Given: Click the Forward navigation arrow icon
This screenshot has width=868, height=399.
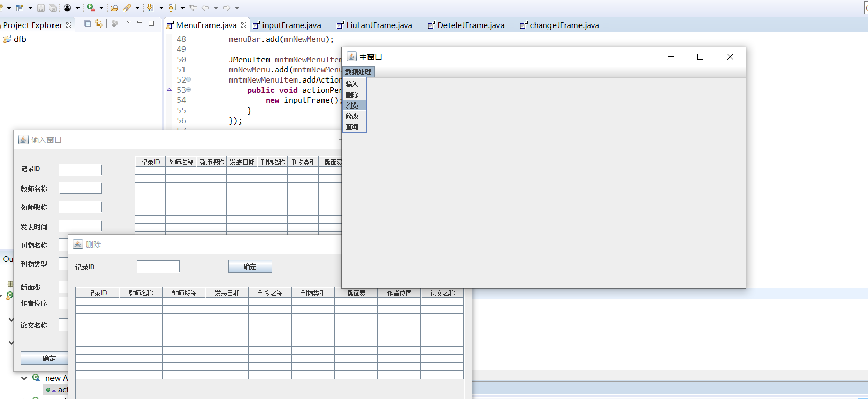Looking at the screenshot, I should click(227, 8).
